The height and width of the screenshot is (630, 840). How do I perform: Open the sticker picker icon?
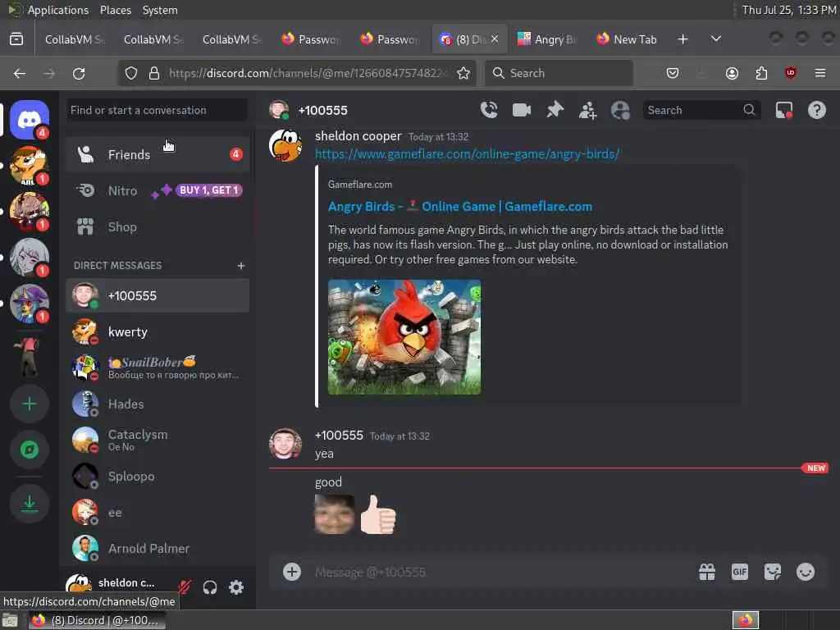(x=773, y=572)
